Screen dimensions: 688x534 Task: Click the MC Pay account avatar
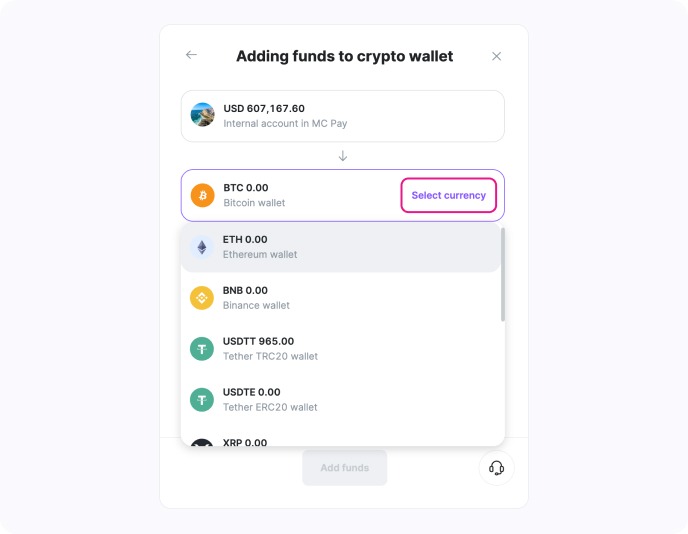202,115
